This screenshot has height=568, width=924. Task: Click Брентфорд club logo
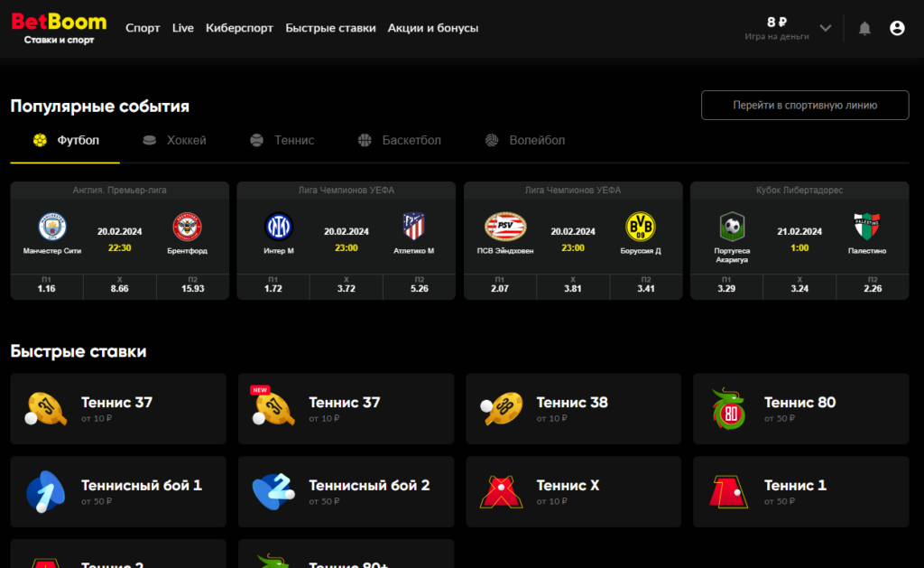coord(187,227)
